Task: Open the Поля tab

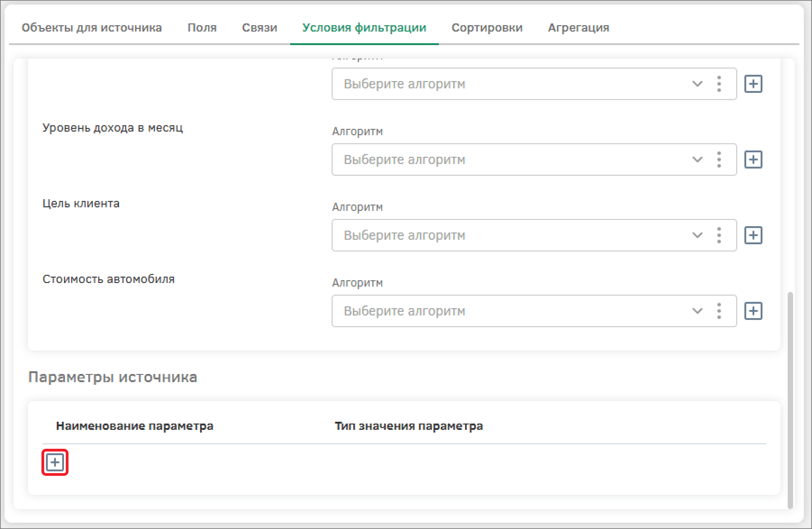Action: pos(202,28)
